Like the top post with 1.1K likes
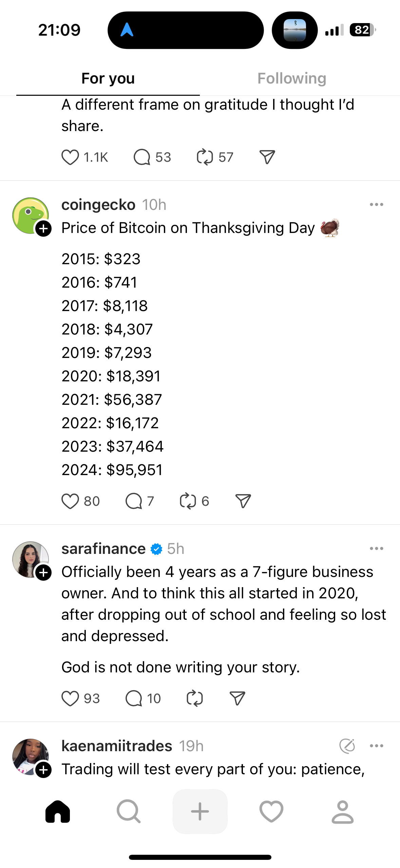Viewport: 400px width, 868px height. tap(70, 157)
